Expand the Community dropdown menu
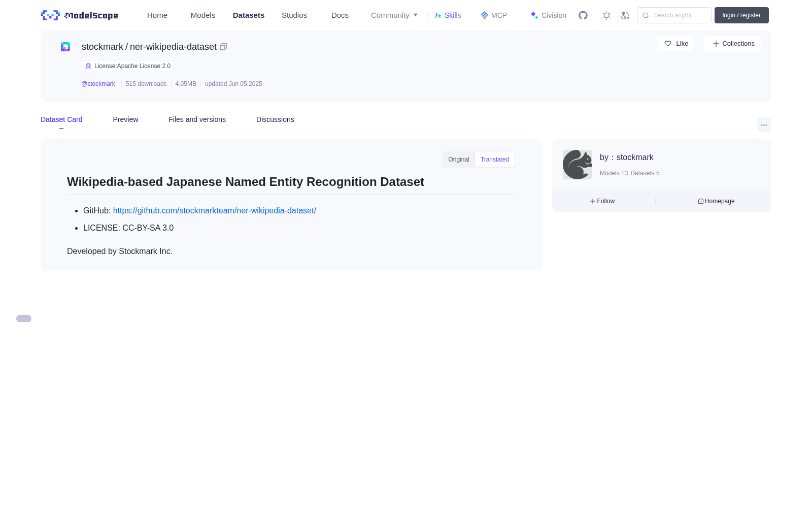 point(394,15)
